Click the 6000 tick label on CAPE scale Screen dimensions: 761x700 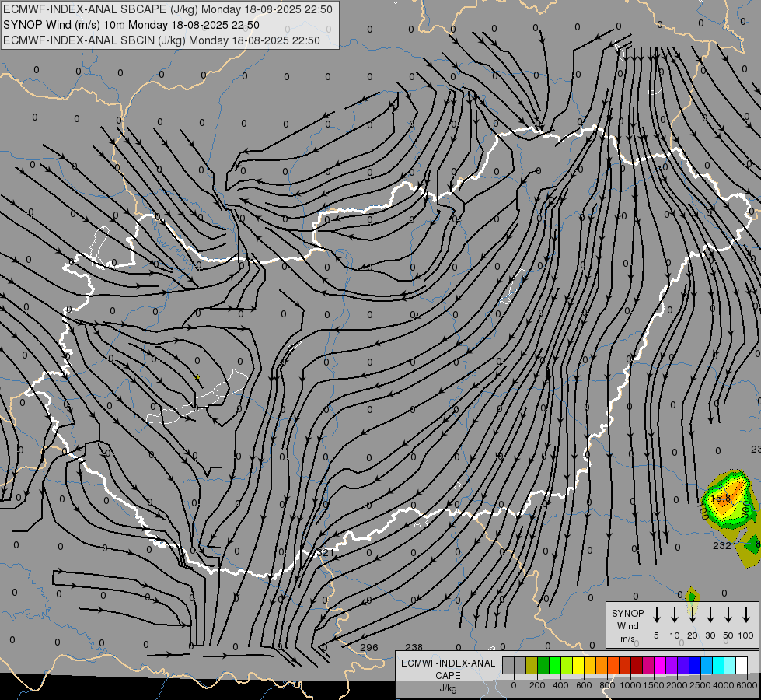[x=747, y=685]
